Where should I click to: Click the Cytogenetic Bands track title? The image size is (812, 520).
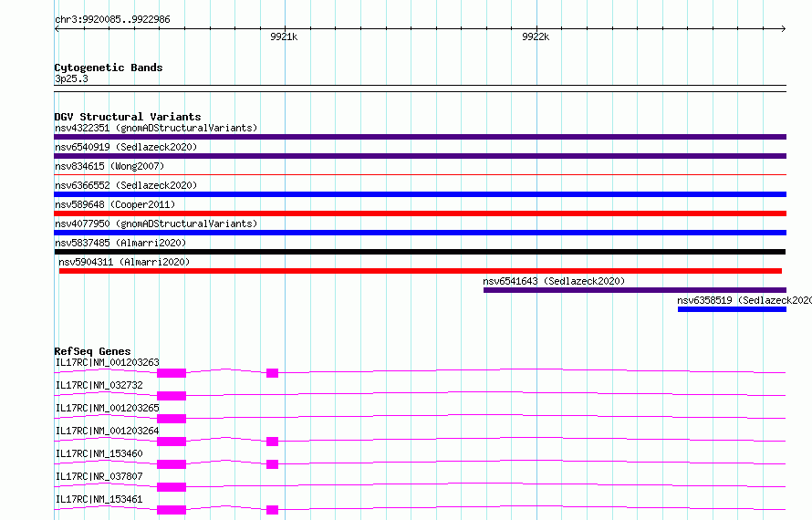[109, 68]
